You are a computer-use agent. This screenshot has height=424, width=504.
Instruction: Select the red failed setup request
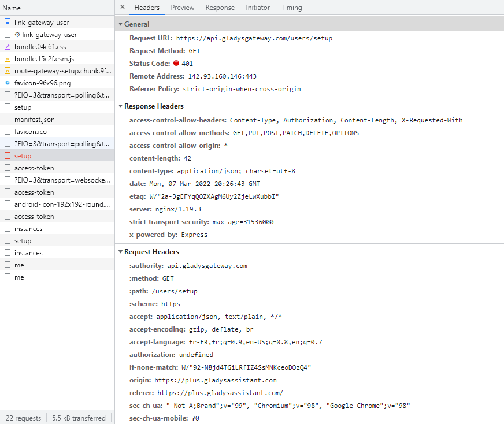click(57, 156)
